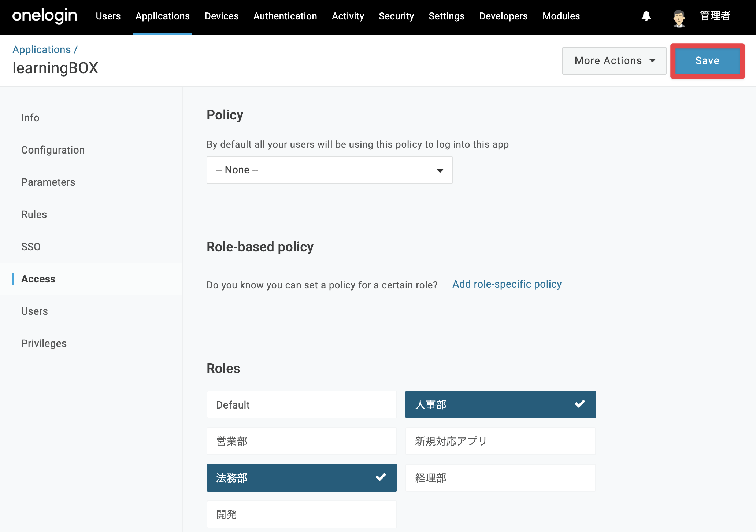Open the Activity menu
This screenshot has height=532, width=756.
click(x=348, y=16)
